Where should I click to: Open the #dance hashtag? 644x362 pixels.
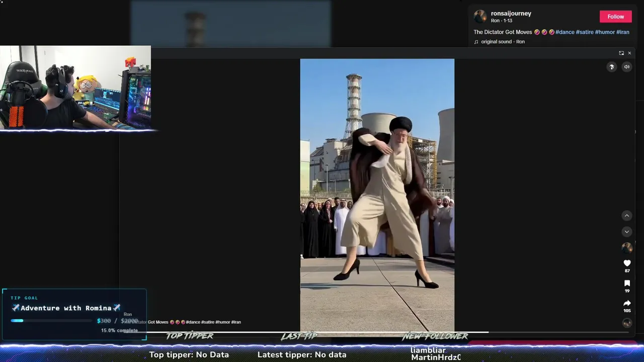pyautogui.click(x=565, y=32)
